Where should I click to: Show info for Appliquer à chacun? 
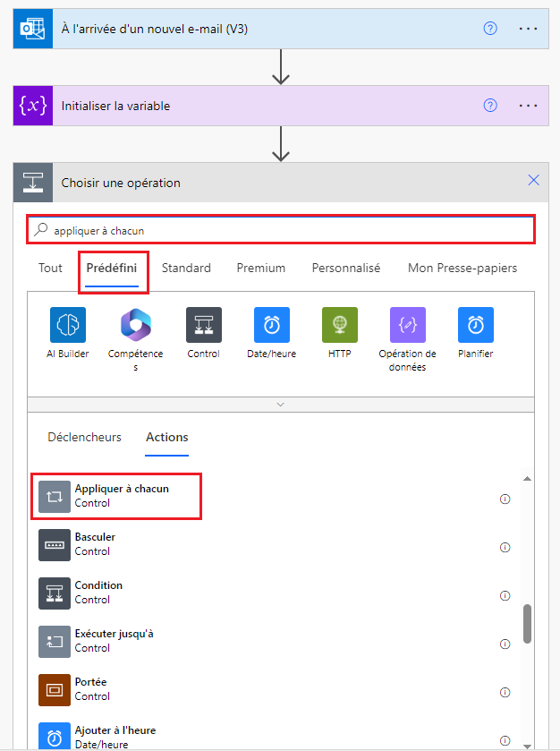point(505,499)
